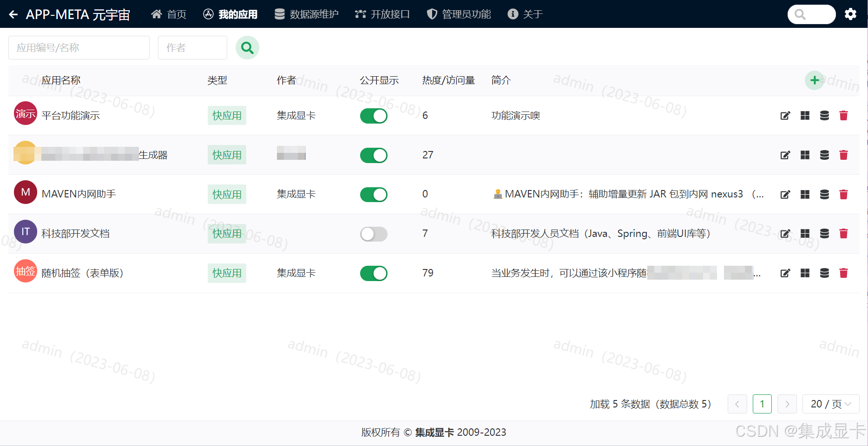Open settings via the gear icon
868x446 pixels.
click(850, 14)
